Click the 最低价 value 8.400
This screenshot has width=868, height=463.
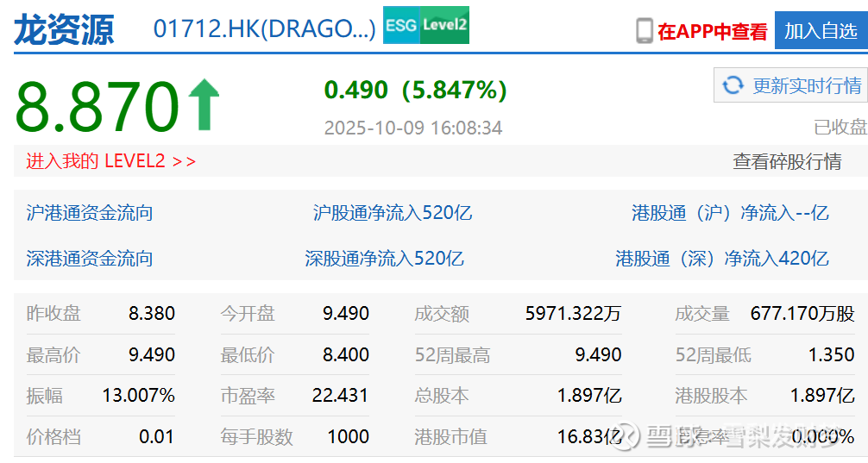point(346,354)
